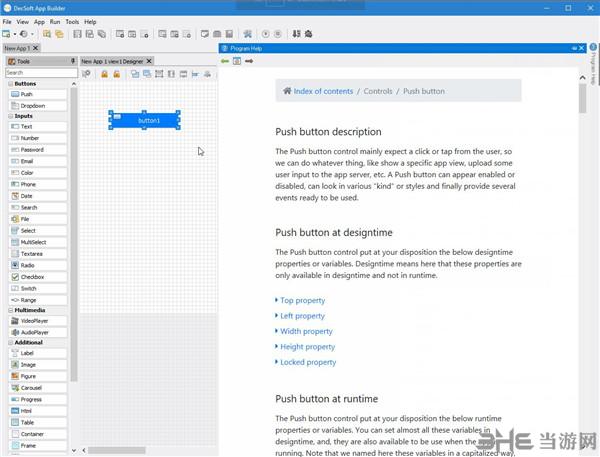
Task: Expand the Width property link
Action: pyautogui.click(x=305, y=331)
